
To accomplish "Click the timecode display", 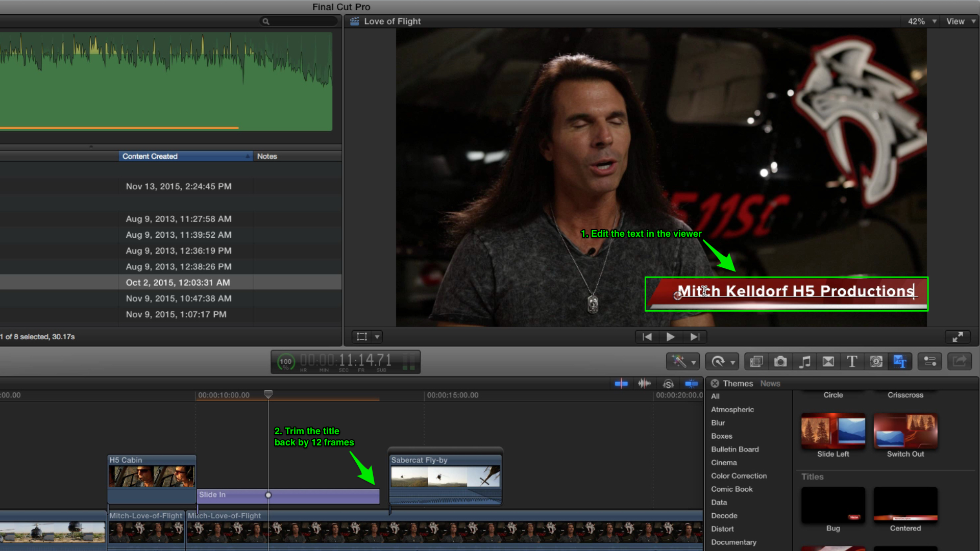I will 346,361.
